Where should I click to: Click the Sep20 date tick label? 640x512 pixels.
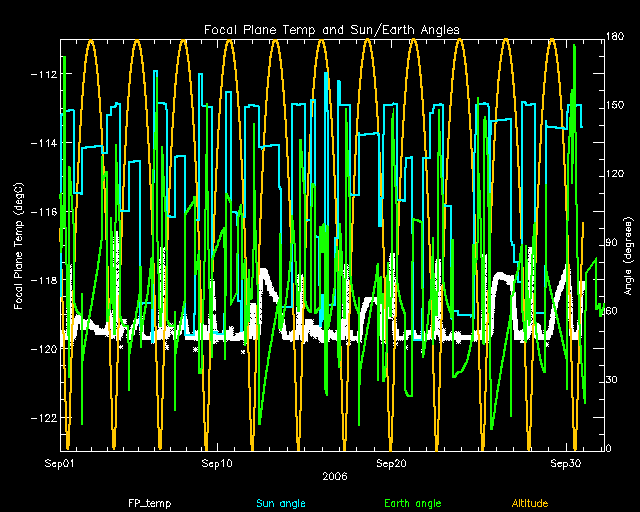point(392,464)
